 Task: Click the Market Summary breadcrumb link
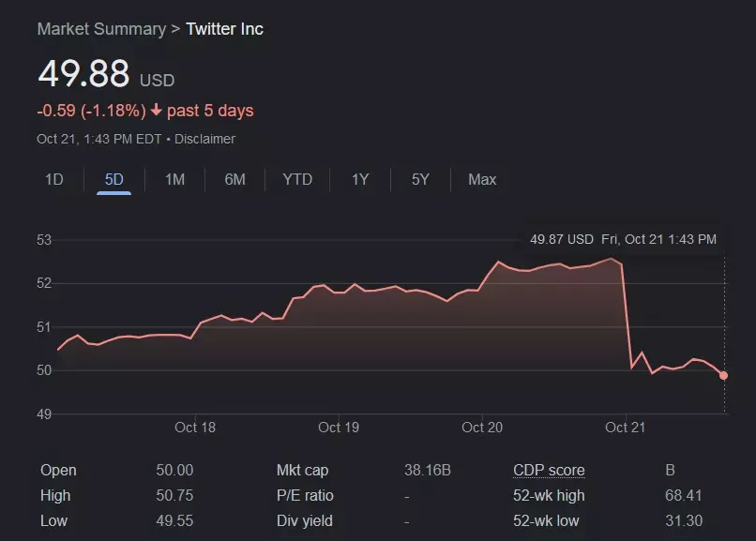click(x=101, y=29)
